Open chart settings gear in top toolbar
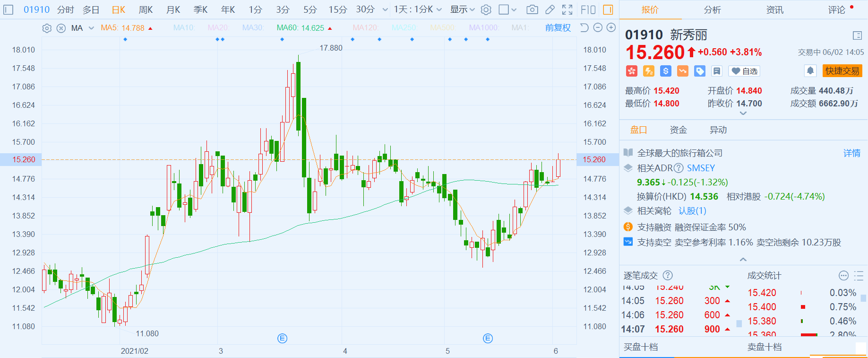The height and width of the screenshot is (358, 868). pyautogui.click(x=486, y=9)
